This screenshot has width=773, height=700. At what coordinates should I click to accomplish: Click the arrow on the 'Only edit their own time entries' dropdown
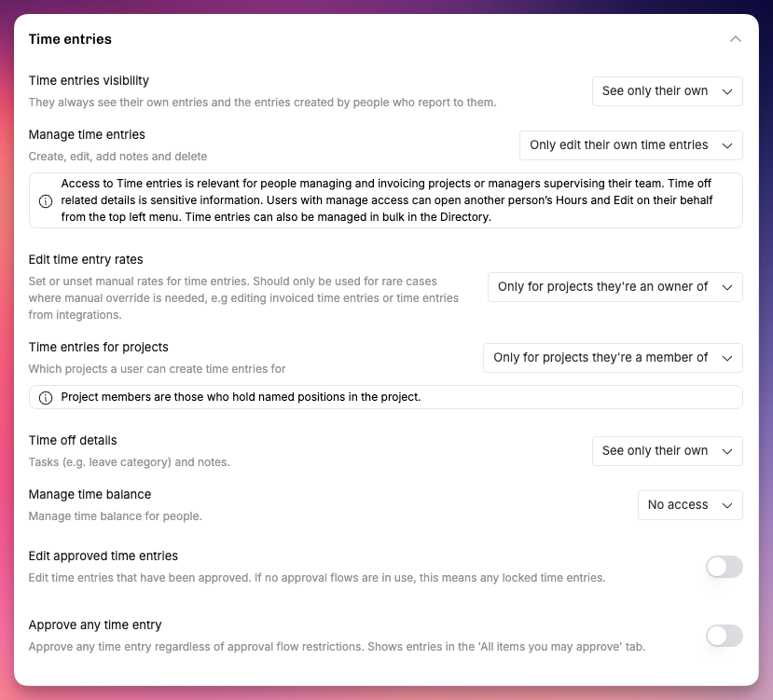(x=726, y=146)
